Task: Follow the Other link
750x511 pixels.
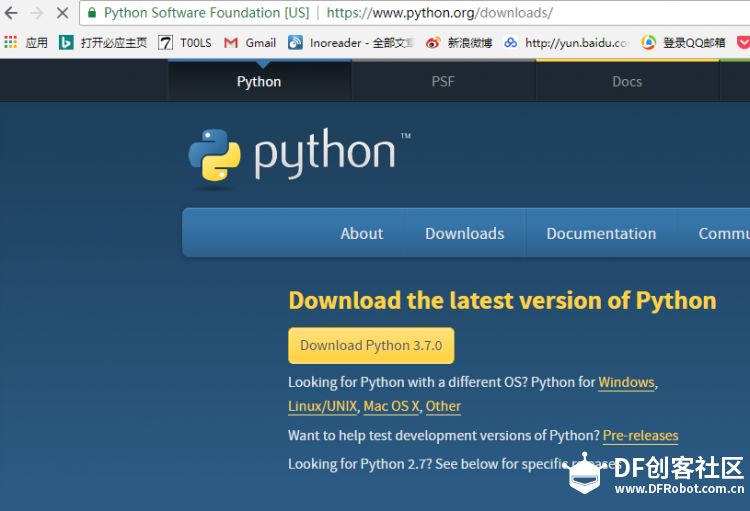Action: pyautogui.click(x=443, y=406)
